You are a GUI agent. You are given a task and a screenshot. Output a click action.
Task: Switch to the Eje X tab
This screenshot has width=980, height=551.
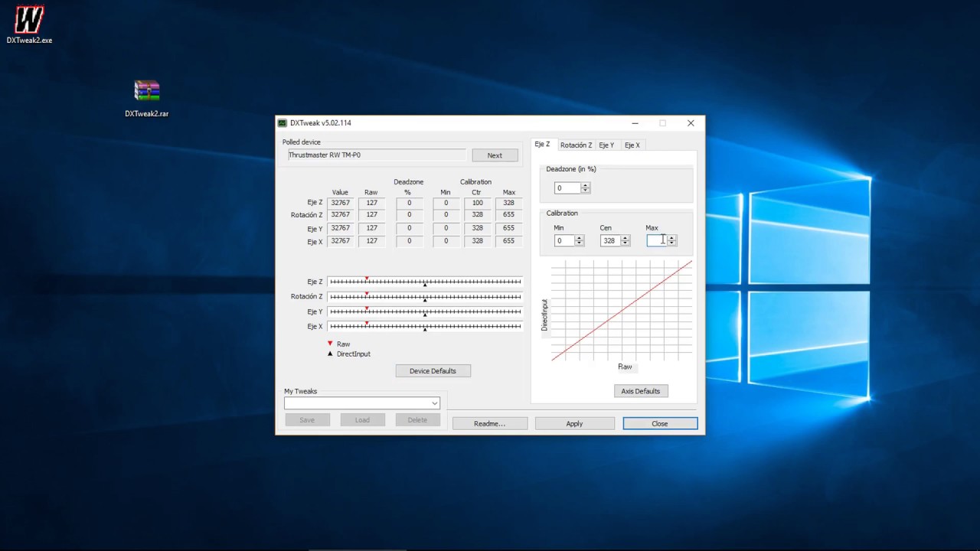[x=632, y=145]
